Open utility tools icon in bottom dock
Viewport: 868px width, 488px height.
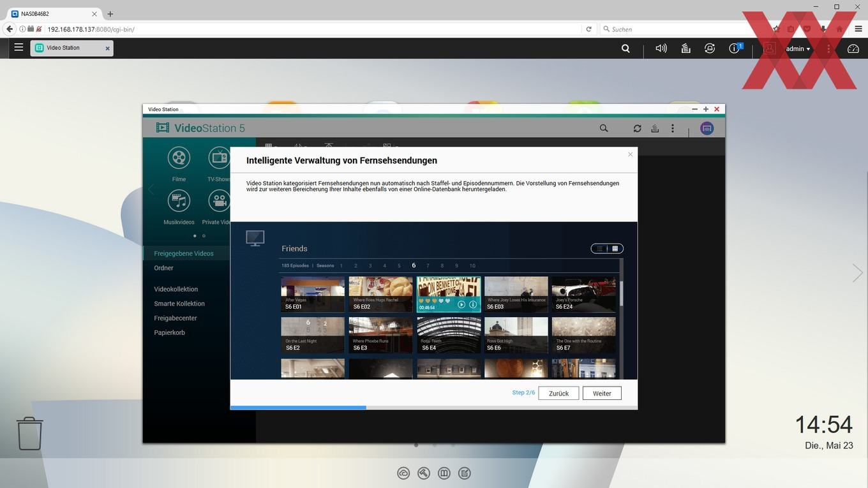coord(424,473)
